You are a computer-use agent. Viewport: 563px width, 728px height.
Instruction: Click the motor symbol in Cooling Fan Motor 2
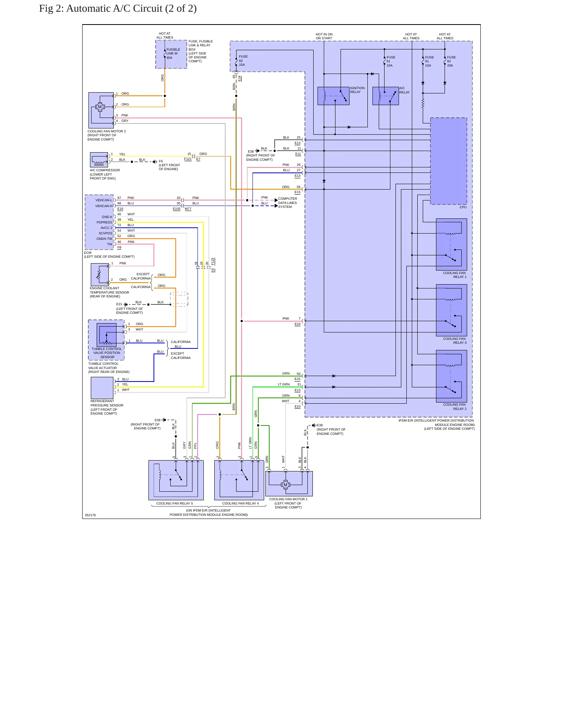click(x=100, y=107)
